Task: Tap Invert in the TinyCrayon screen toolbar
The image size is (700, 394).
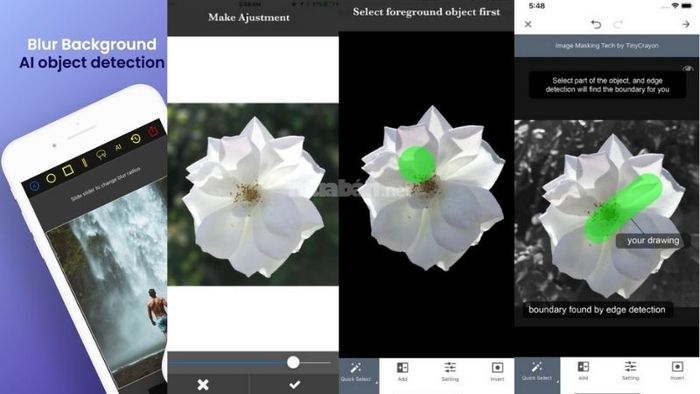Action: pos(677,371)
